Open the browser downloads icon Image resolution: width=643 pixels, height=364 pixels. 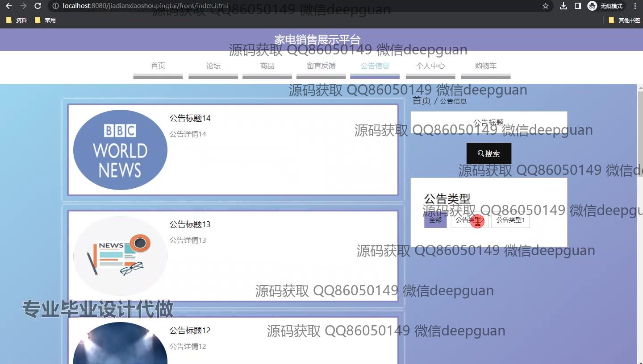tap(564, 6)
